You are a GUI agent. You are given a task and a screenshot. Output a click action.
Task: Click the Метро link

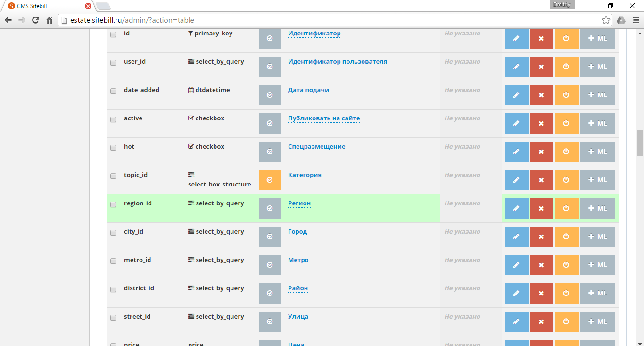pos(298,260)
